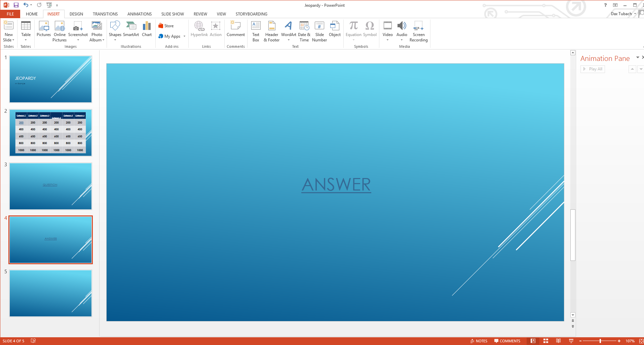Zoom in with plus button
The width and height of the screenshot is (644, 345).
(619, 341)
